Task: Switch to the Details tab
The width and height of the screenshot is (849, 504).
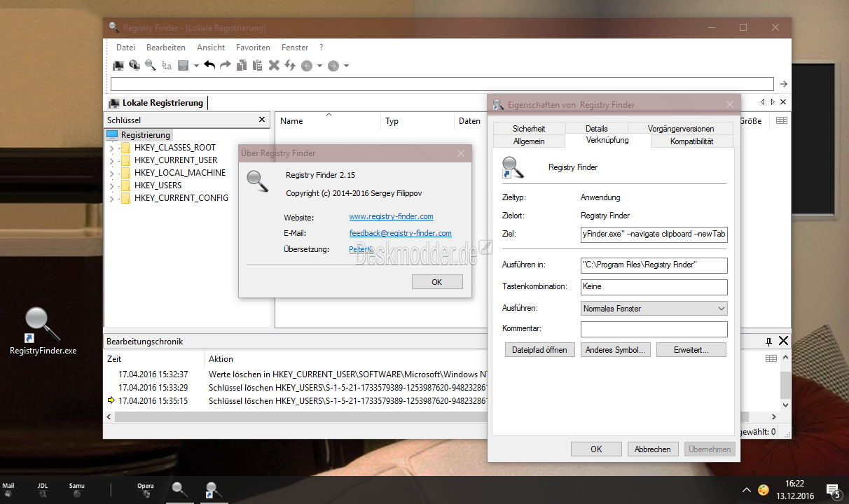Action: coord(597,129)
